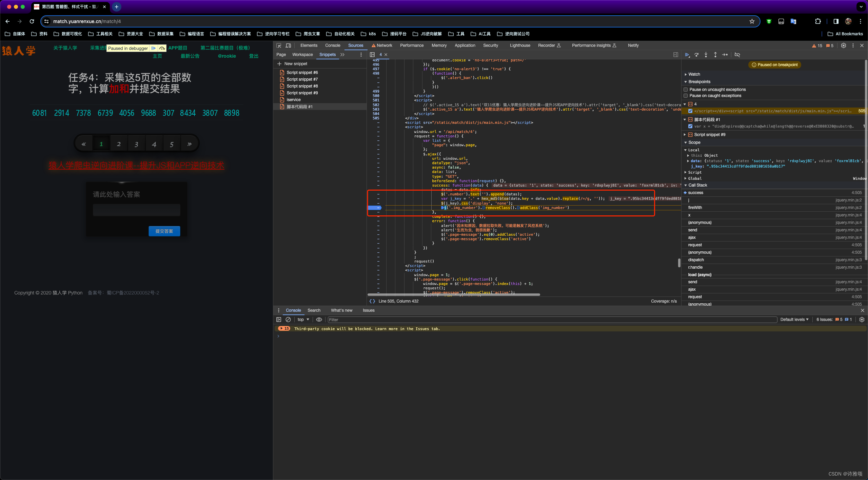Show console sidebar icon

coord(279,320)
